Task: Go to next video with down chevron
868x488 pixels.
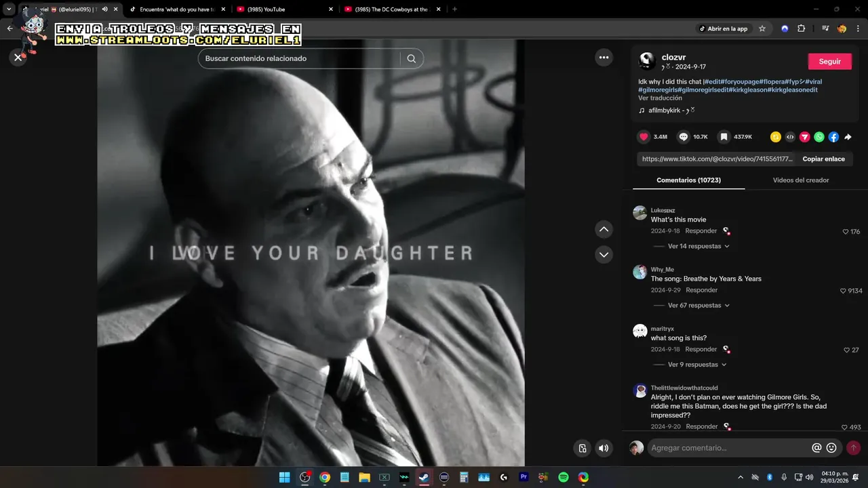Action: [x=604, y=255]
